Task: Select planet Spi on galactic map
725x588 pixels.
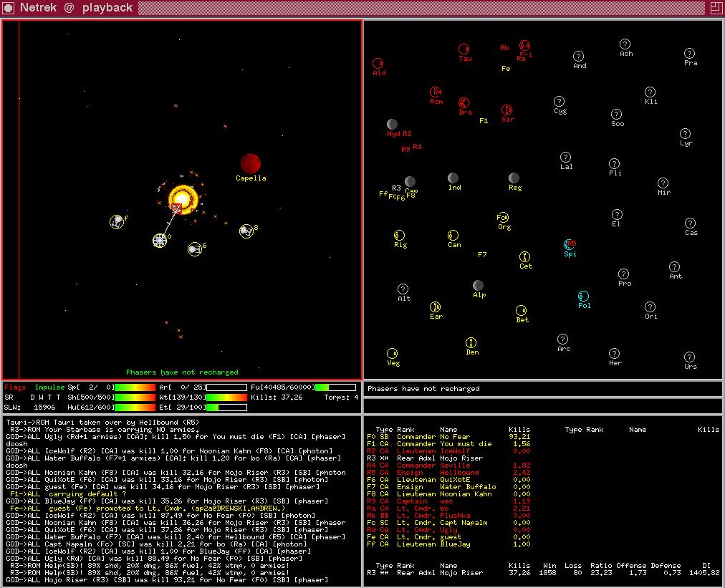Action: click(569, 244)
